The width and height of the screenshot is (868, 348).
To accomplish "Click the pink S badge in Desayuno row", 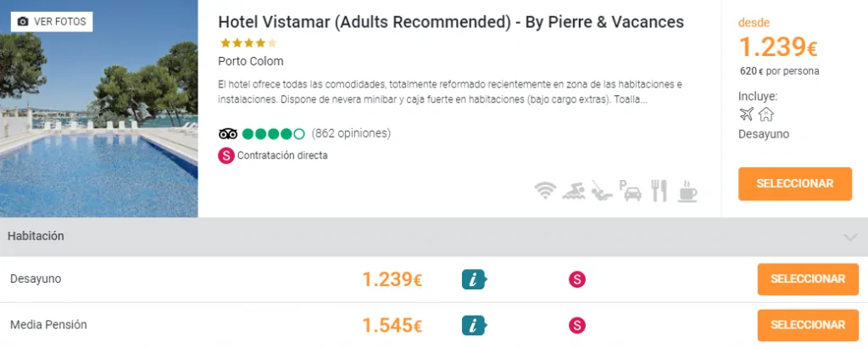I will click(577, 279).
